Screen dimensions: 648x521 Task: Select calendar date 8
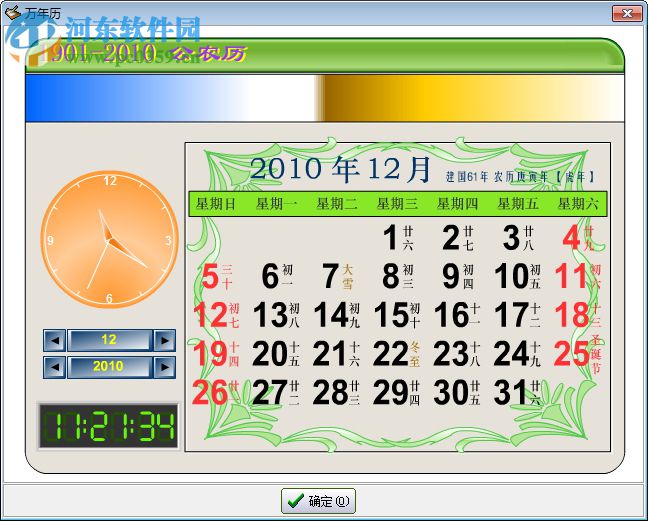(x=398, y=276)
